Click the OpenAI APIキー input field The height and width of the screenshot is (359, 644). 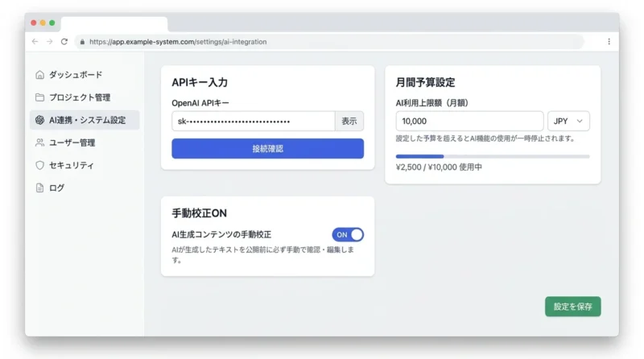pos(254,122)
